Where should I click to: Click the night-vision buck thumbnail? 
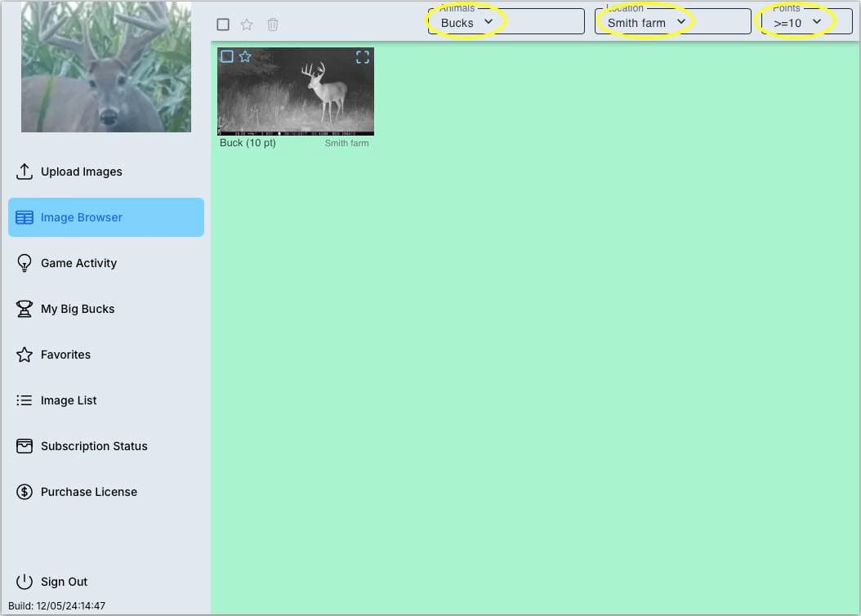tap(296, 92)
